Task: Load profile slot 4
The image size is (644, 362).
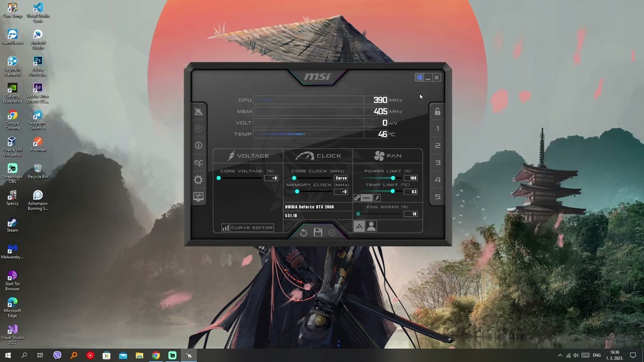Action: 438,180
